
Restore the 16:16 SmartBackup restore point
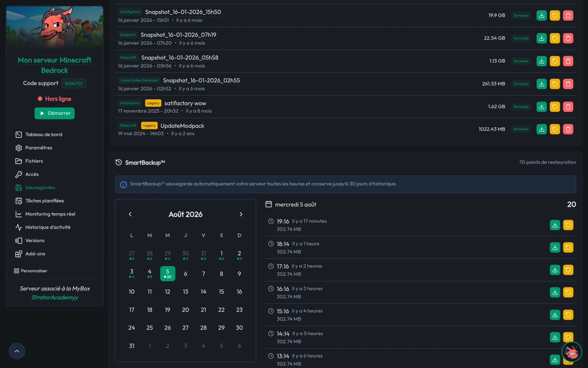point(568,293)
